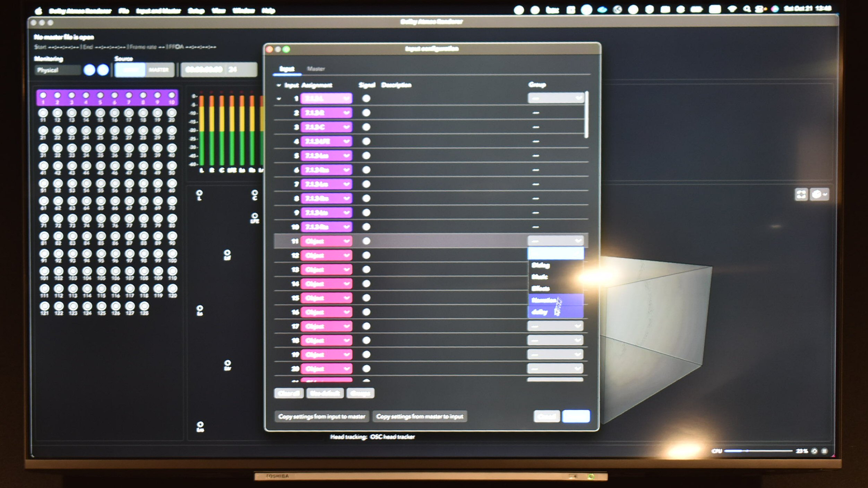Click Copy settings from input to master
This screenshot has width=868, height=488.
[321, 416]
